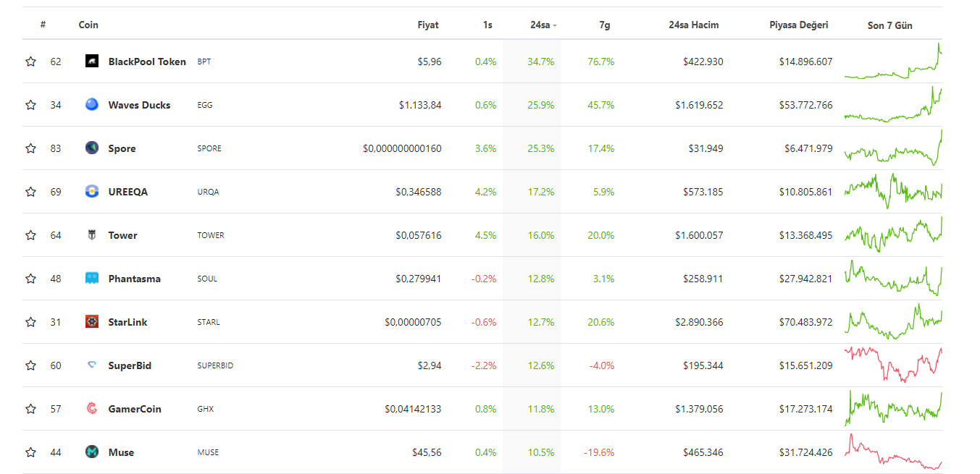Click the Muse coin logo icon

point(91,452)
